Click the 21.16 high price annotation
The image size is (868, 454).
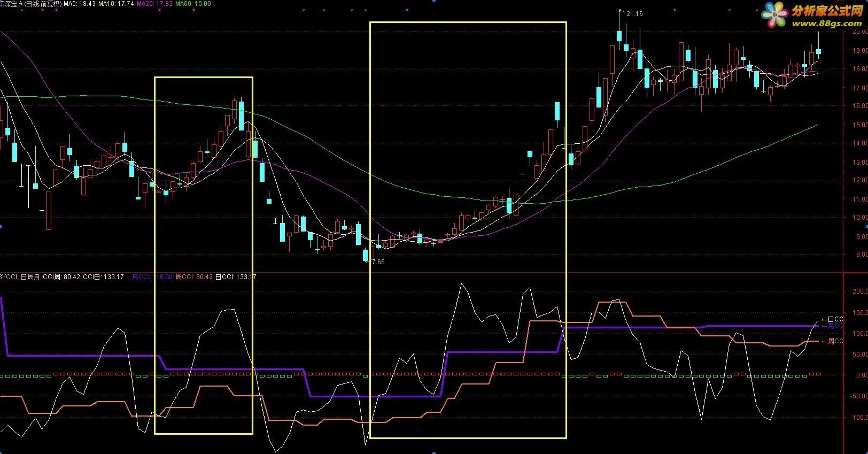(x=634, y=14)
